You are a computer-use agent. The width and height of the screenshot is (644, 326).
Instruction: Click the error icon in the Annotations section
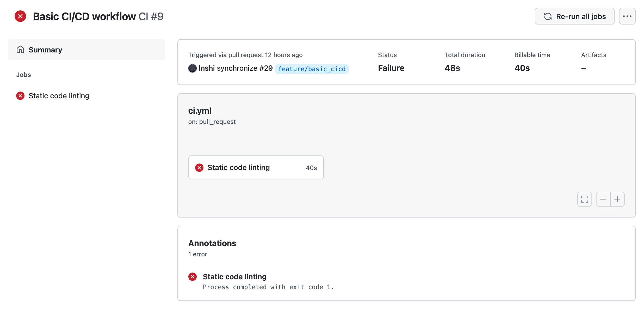(193, 277)
